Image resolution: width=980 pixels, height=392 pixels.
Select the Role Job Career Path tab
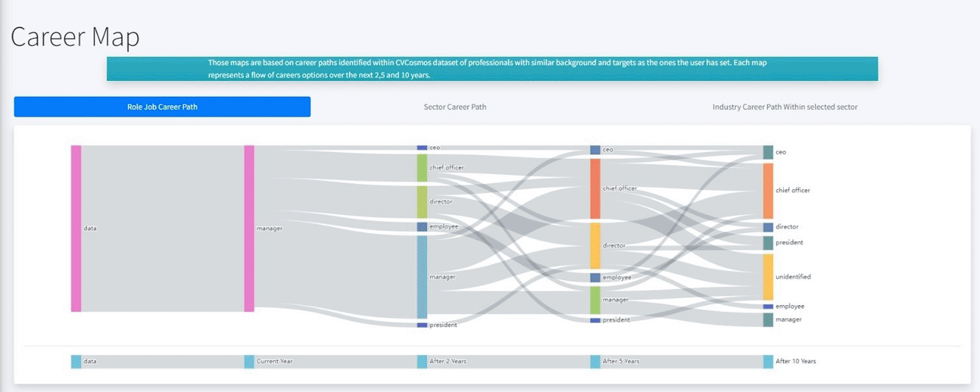click(x=162, y=107)
